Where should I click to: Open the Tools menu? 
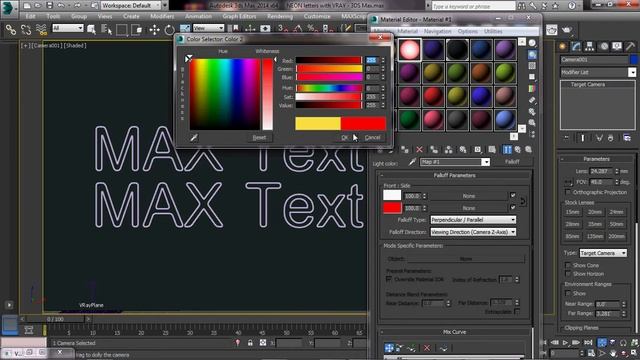click(53, 16)
